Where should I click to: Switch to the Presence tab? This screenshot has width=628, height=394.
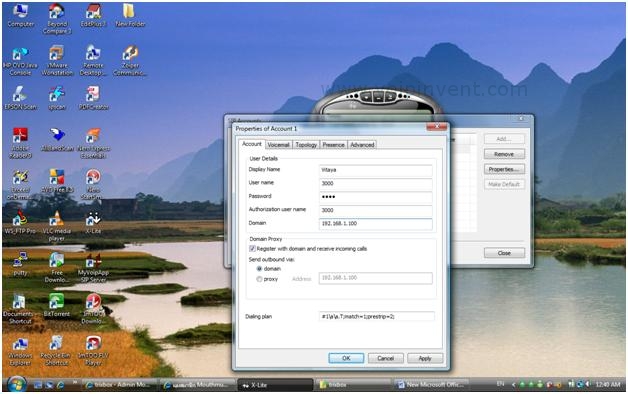[x=333, y=145]
